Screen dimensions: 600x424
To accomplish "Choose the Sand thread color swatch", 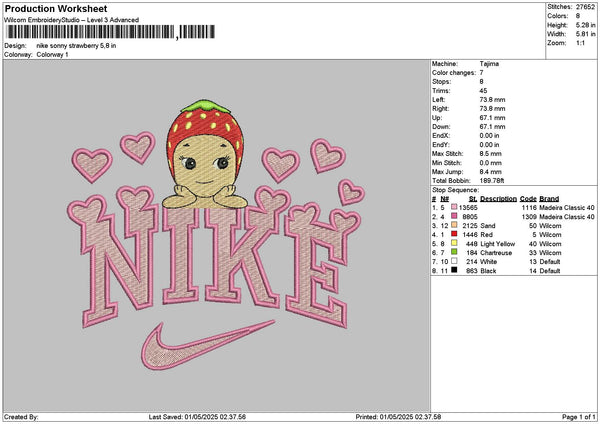I will pos(453,226).
